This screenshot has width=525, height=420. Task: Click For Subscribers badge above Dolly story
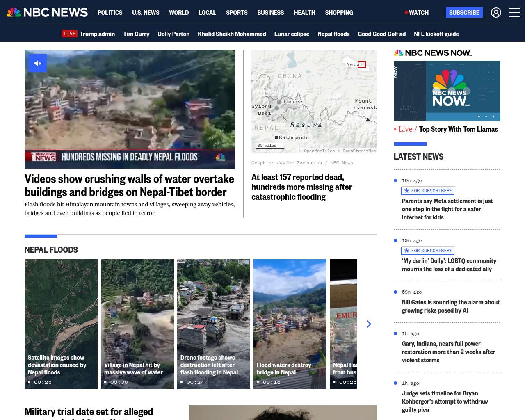pos(428,251)
